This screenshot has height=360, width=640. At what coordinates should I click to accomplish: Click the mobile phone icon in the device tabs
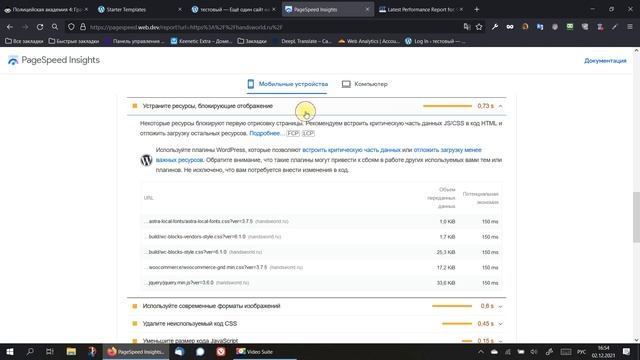coord(251,84)
